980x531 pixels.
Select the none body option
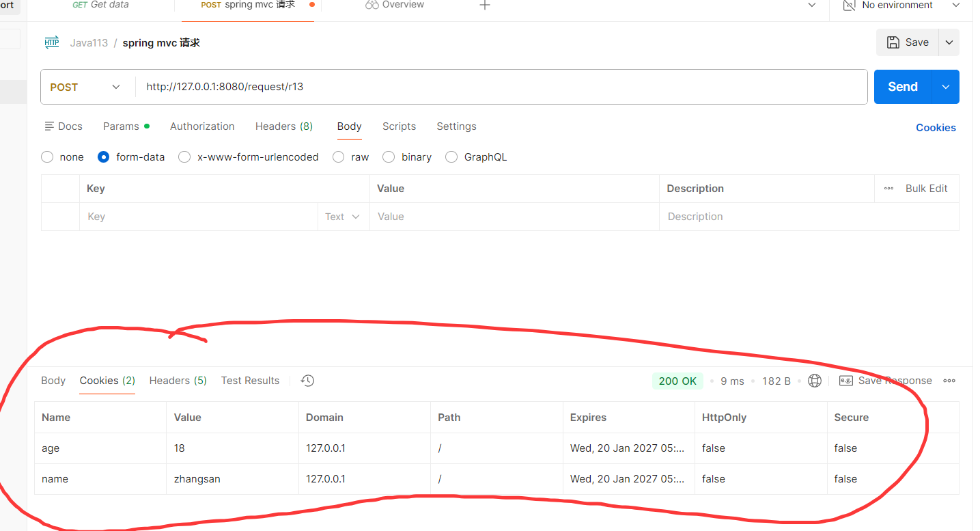pos(47,157)
